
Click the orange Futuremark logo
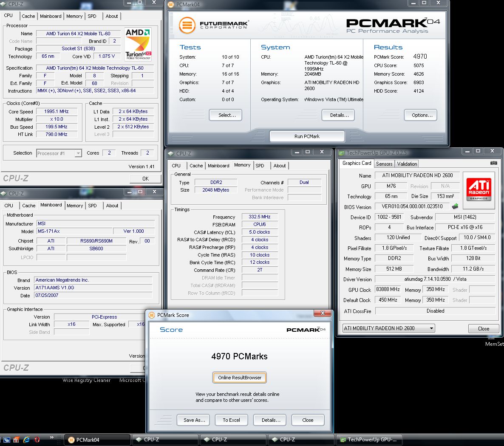tap(187, 25)
